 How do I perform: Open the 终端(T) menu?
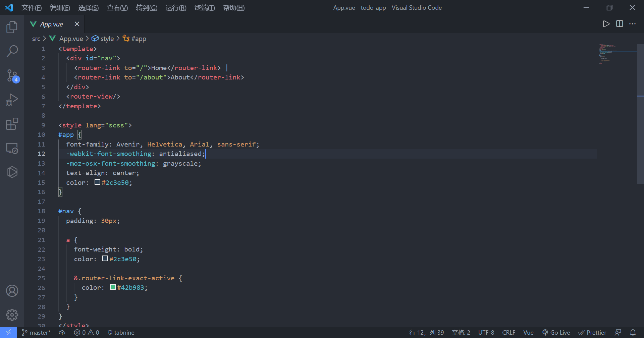205,8
